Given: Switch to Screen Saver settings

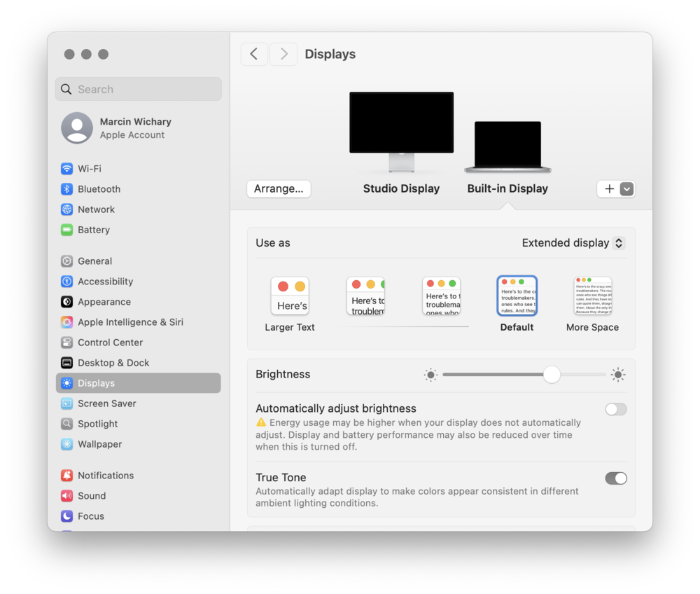Looking at the screenshot, I should click(139, 403).
